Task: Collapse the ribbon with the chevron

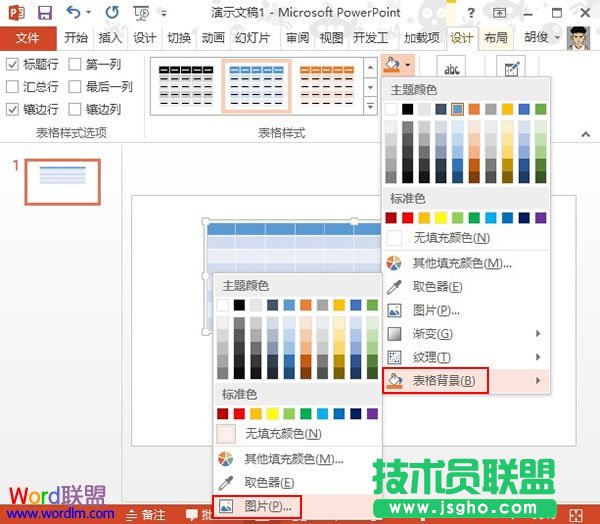Action: [585, 134]
